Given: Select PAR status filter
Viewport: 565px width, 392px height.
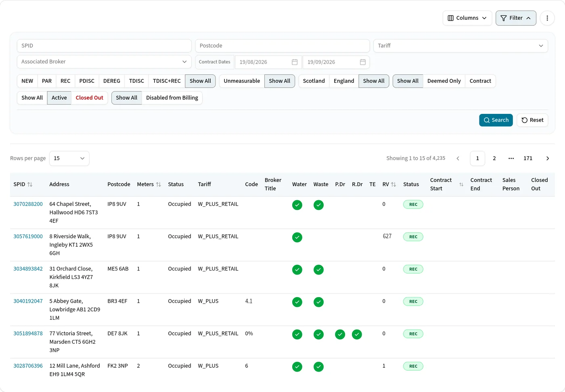Looking at the screenshot, I should tap(47, 81).
